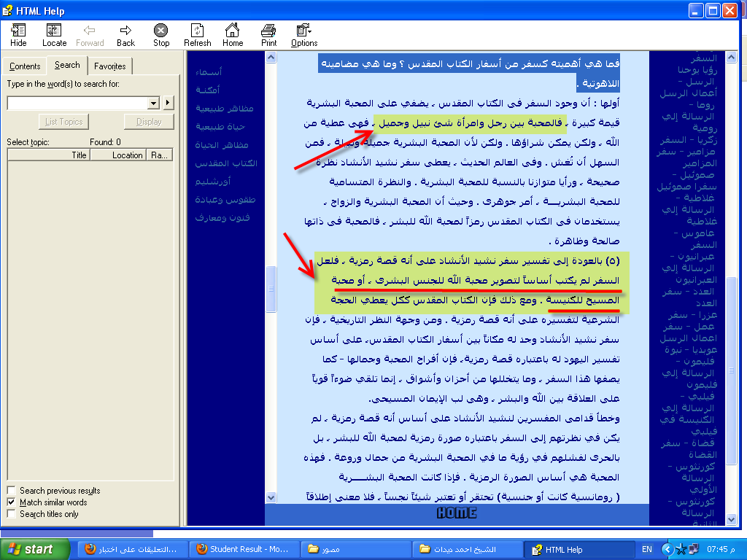This screenshot has width=747, height=560.
Task: Uncheck Match similar words checkbox
Action: coord(11,502)
